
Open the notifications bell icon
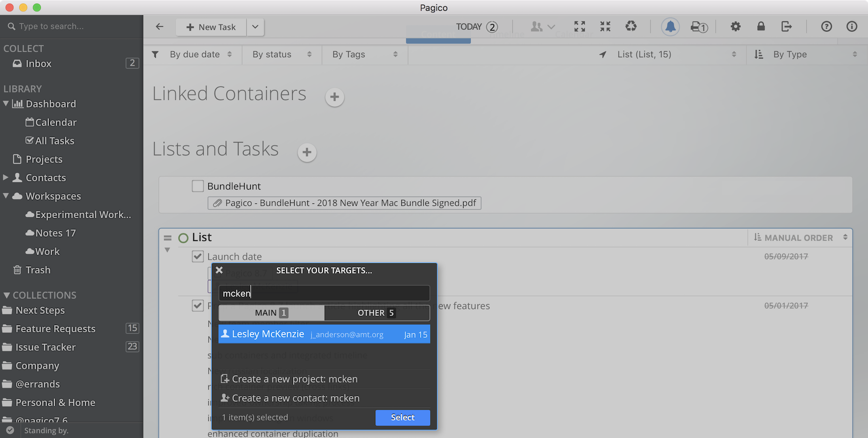(x=670, y=27)
